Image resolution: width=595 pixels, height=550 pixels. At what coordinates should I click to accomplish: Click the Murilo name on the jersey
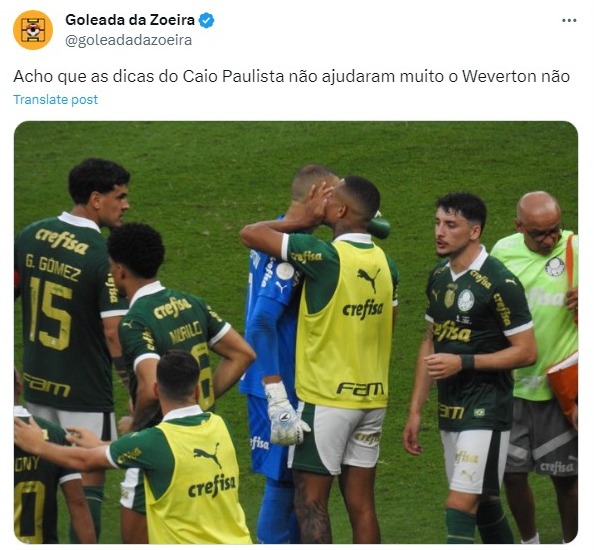coord(186,331)
